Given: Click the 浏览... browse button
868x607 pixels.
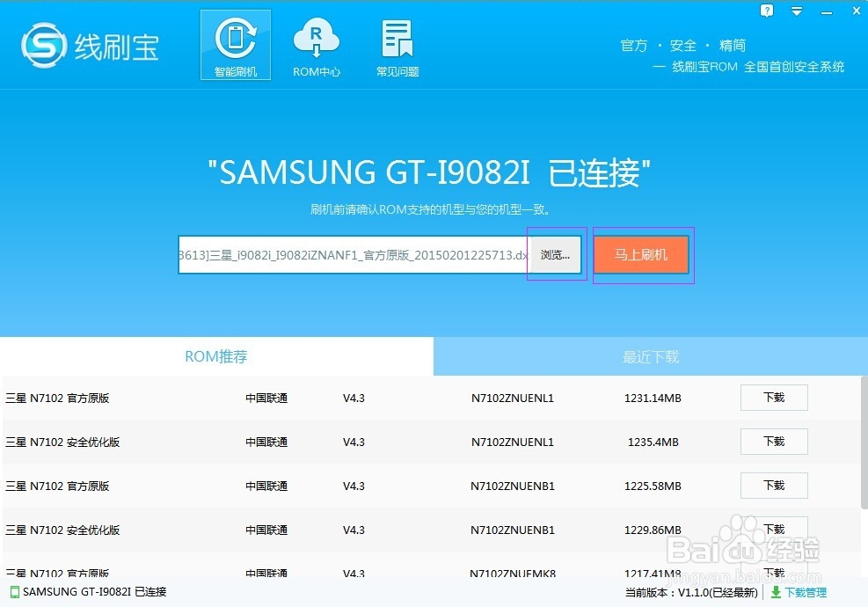Looking at the screenshot, I should [x=556, y=255].
